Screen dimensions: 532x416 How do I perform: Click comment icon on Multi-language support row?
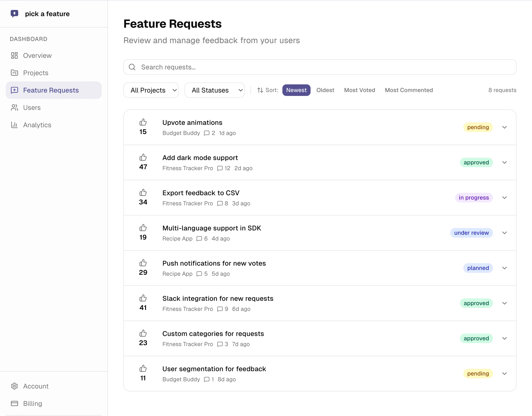point(199,239)
